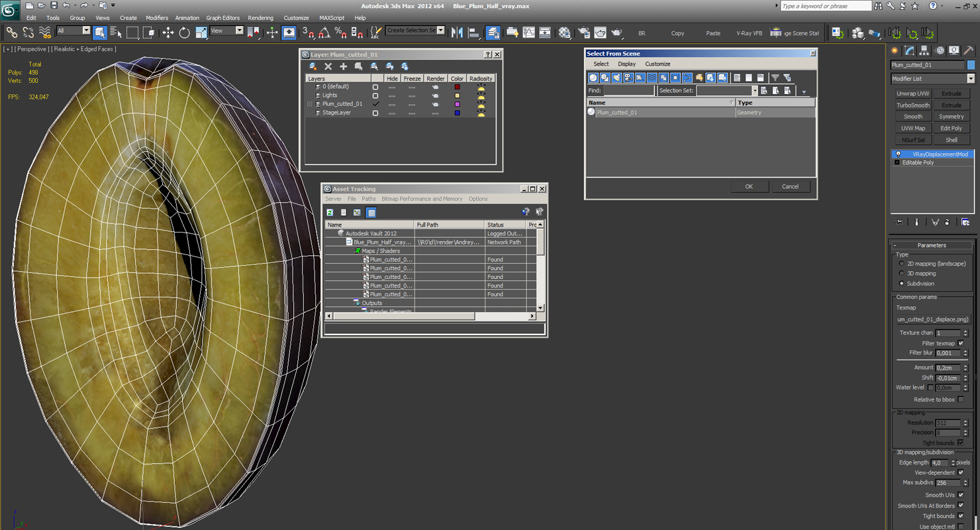Open the Rendering menu
The image size is (980, 530).
coord(260,18)
